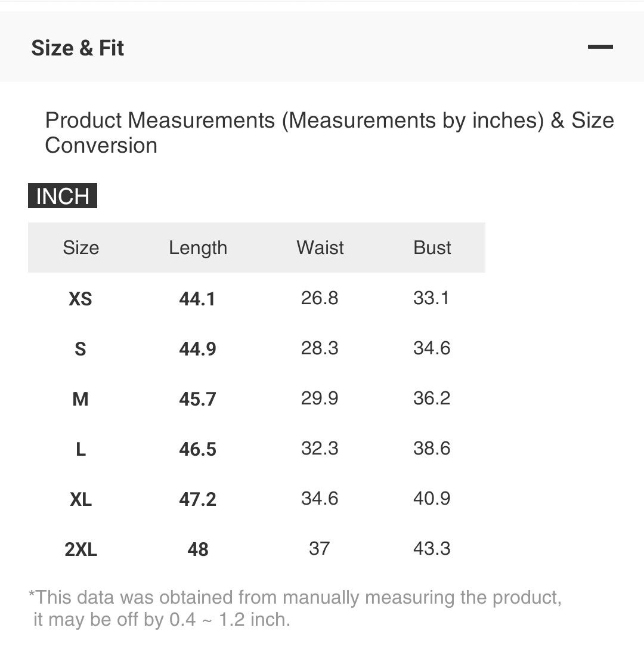Click the Product Measurements description text
644x646 pixels.
coord(329,132)
